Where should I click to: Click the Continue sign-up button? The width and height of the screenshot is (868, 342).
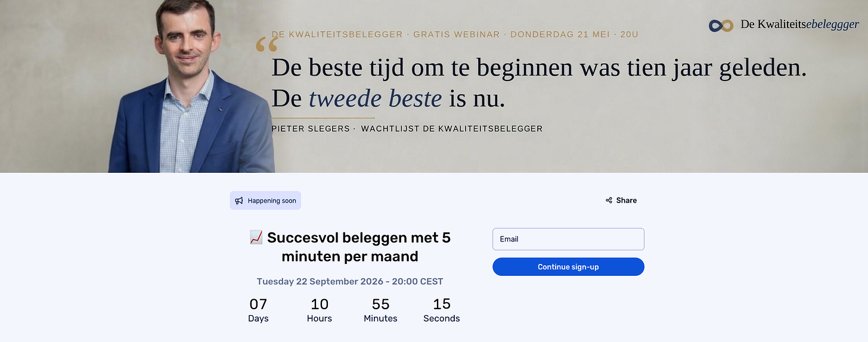click(x=568, y=267)
